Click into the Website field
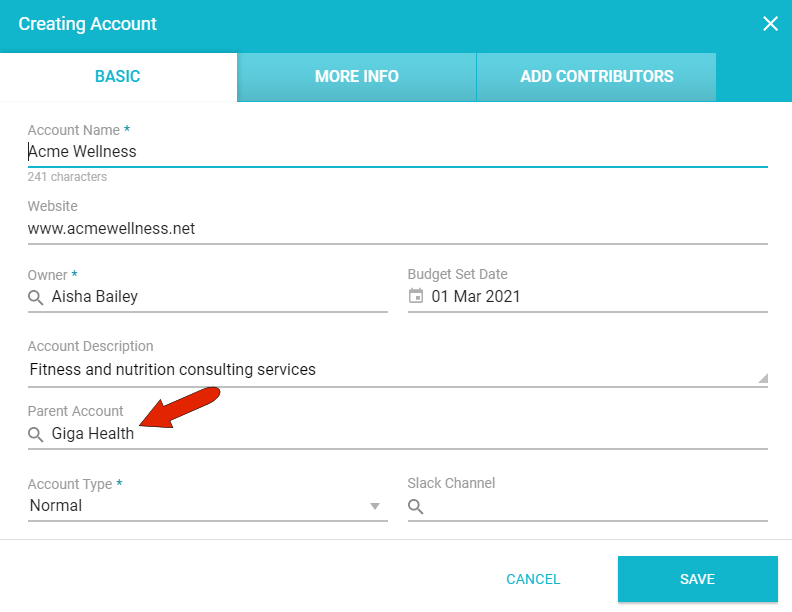The image size is (792, 612). click(397, 229)
